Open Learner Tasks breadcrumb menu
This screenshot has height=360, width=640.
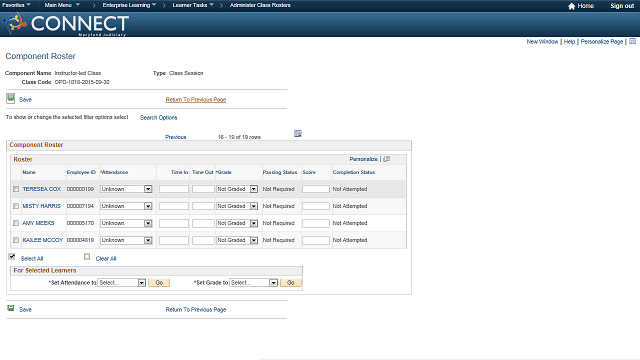[x=193, y=5]
